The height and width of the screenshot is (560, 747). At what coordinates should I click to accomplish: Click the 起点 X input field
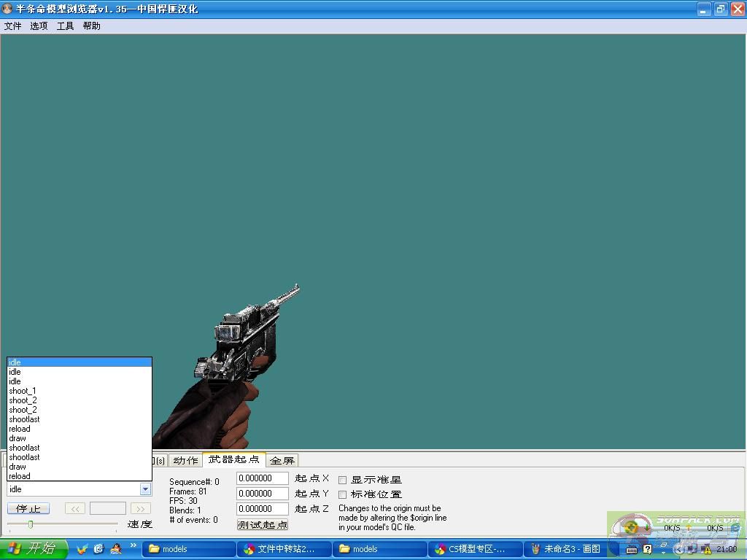point(263,478)
